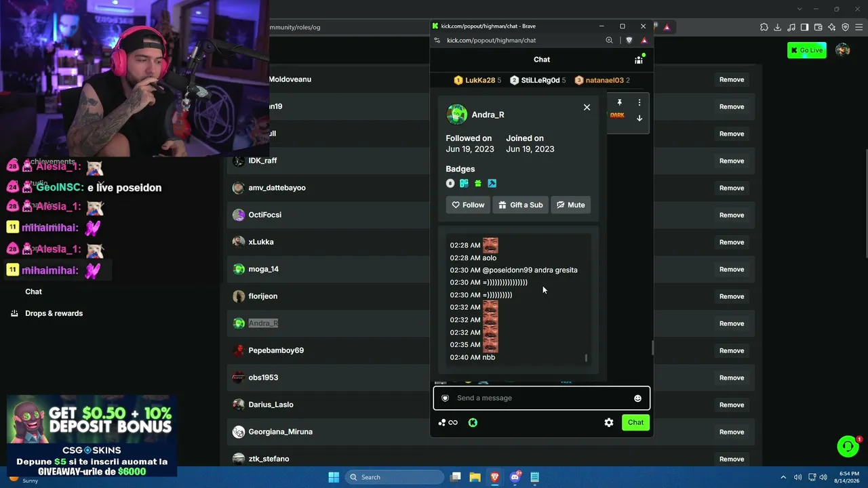Click the green gift badge in Badges
868x488 pixels.
point(478,183)
